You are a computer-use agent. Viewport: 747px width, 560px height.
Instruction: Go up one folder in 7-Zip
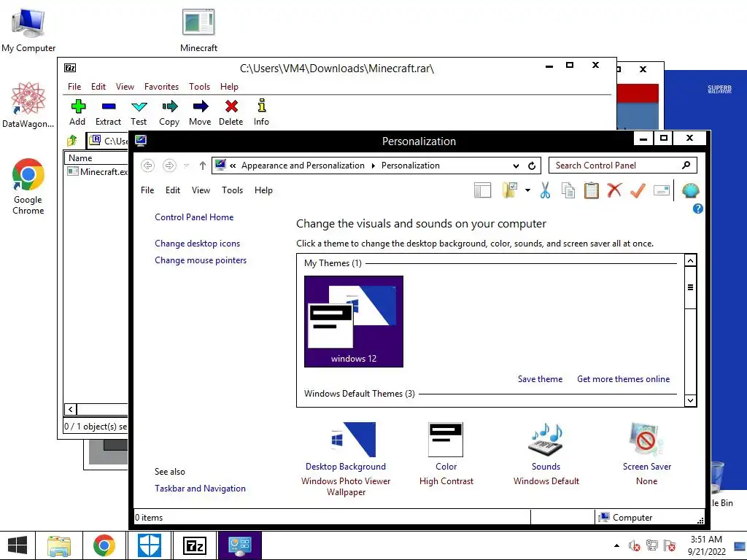pos(72,141)
